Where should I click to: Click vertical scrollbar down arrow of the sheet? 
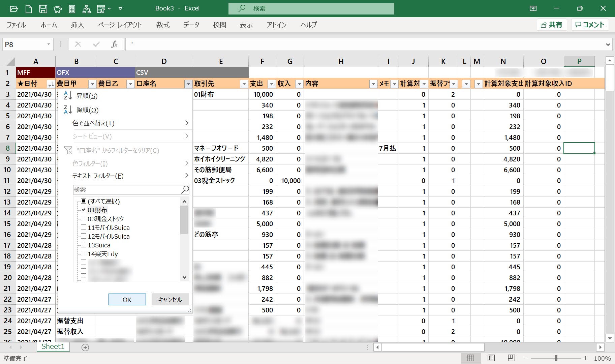609,338
